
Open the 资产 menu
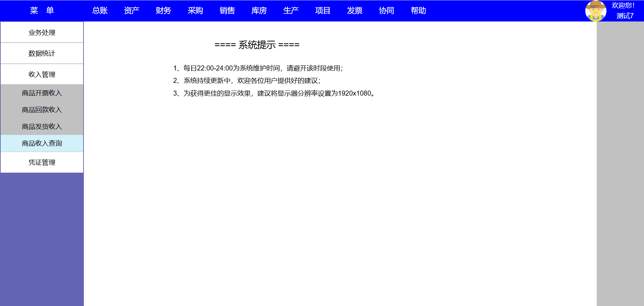(131, 11)
